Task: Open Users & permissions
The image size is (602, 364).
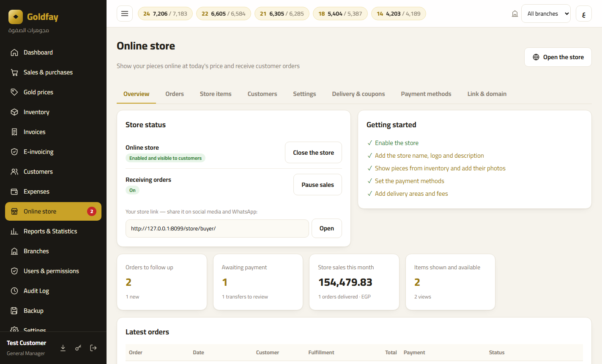Action: tap(53, 271)
